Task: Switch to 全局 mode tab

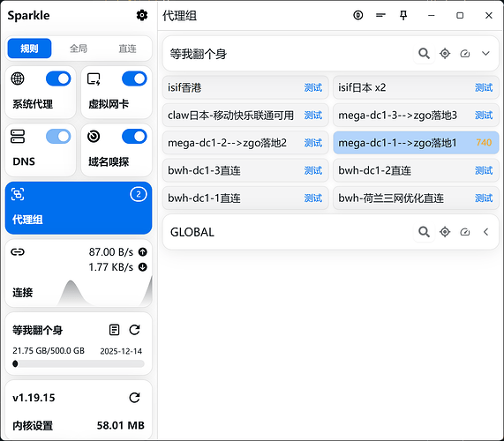Action: (x=79, y=49)
